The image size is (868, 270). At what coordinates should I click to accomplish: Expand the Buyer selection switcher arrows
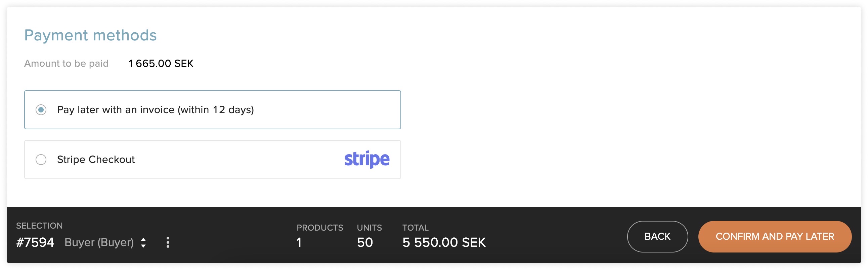coord(143,242)
